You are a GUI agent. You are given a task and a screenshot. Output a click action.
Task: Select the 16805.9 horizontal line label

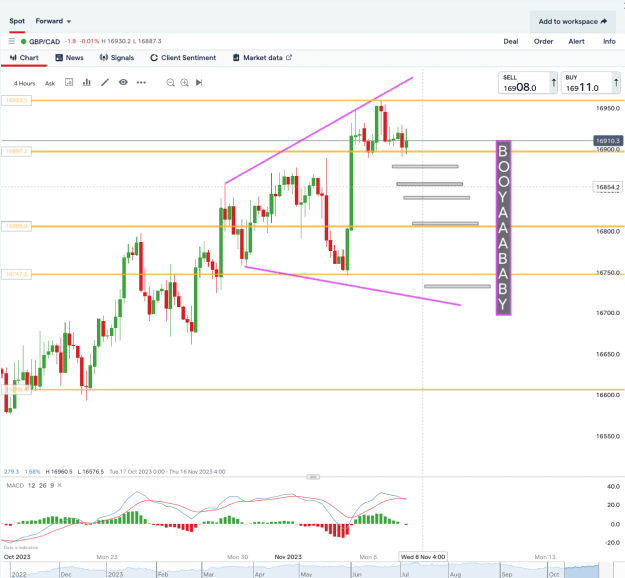click(x=16, y=226)
